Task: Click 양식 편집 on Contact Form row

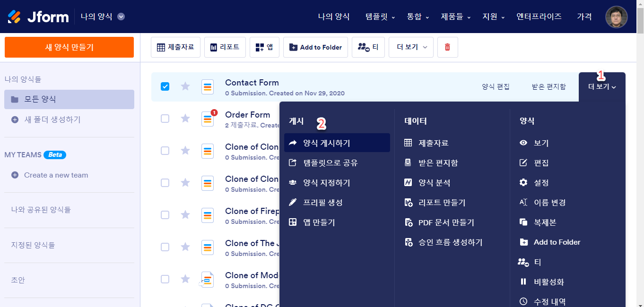Action: pyautogui.click(x=496, y=87)
